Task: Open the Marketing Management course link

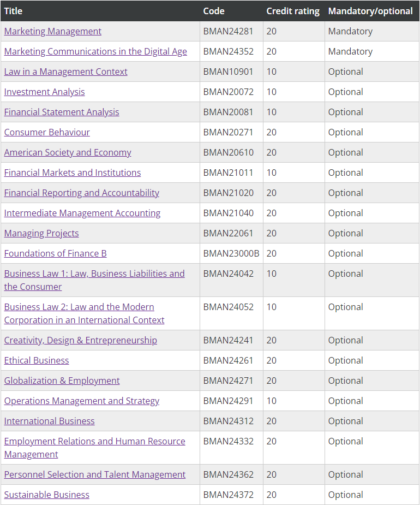Action: (x=53, y=31)
